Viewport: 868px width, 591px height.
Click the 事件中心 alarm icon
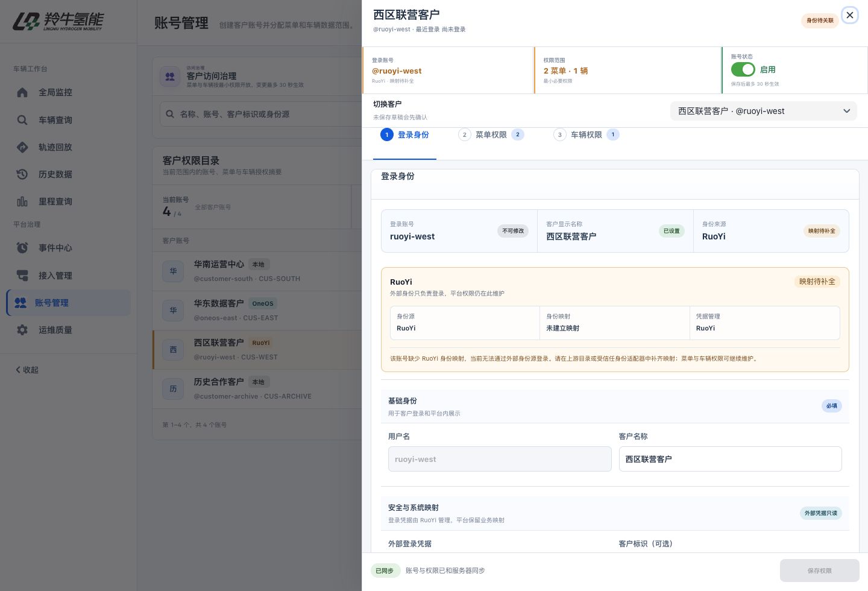22,248
